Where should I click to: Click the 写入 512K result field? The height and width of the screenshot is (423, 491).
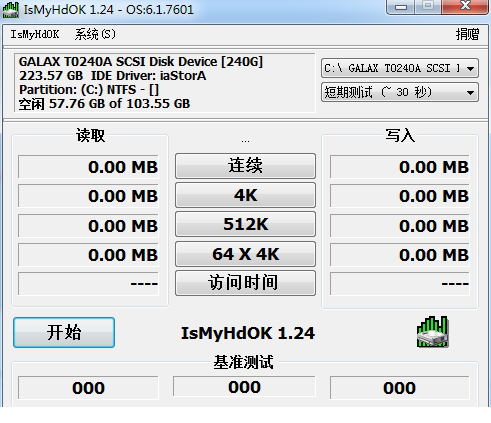point(400,226)
